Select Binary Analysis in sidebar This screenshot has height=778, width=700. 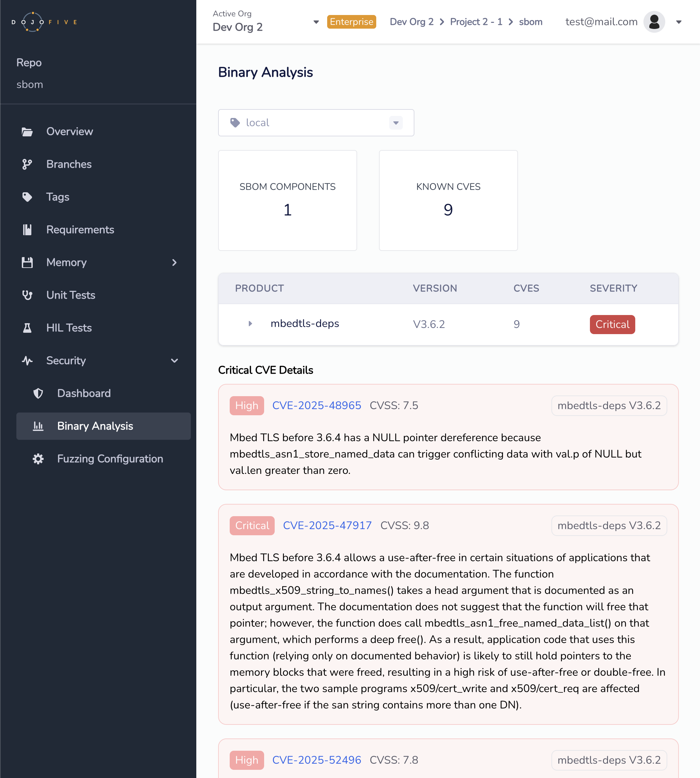coord(95,426)
